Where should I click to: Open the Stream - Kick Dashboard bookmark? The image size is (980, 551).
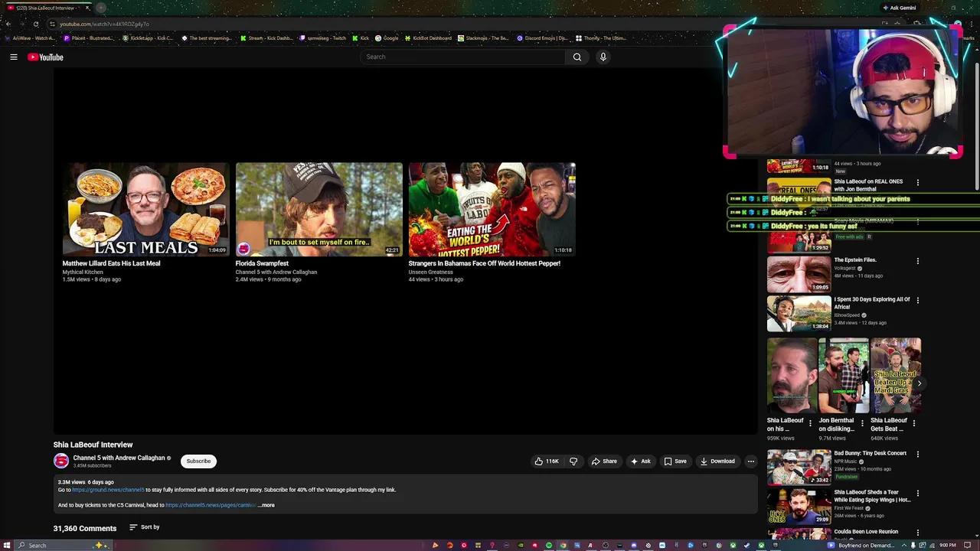pos(266,38)
